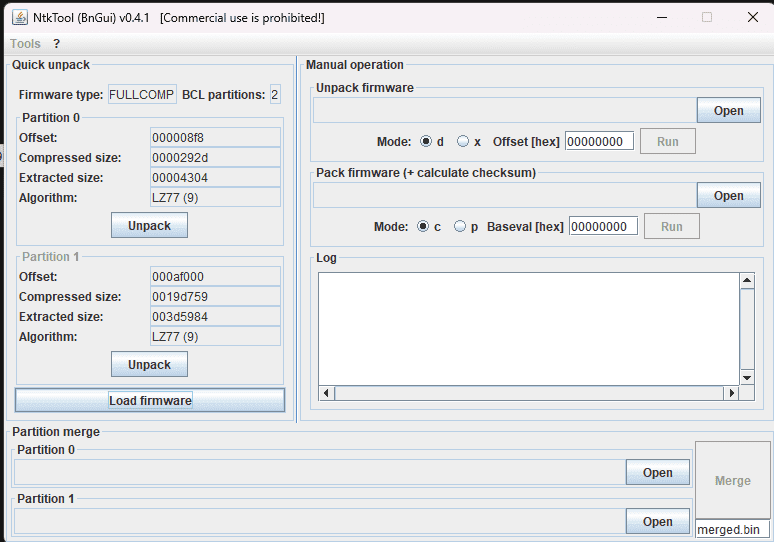774x542 pixels.
Task: Open file for Pack firmware section
Action: (728, 196)
